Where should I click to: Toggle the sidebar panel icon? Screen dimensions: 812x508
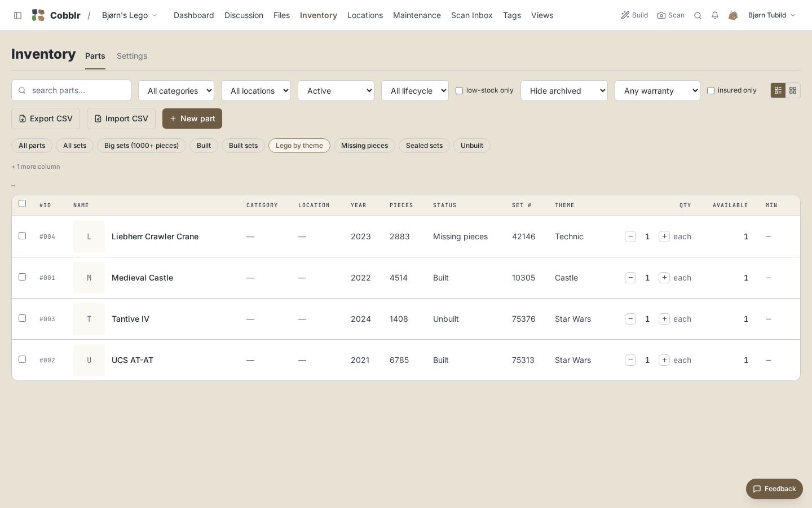17,15
